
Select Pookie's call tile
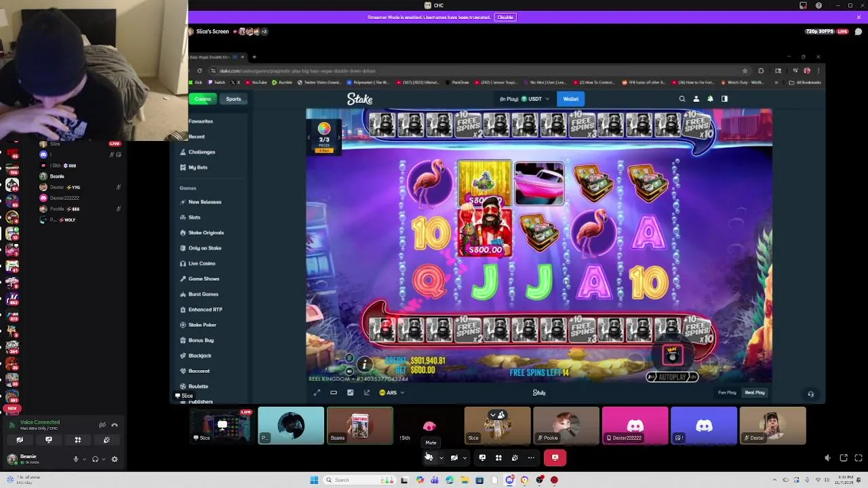pyautogui.click(x=566, y=426)
